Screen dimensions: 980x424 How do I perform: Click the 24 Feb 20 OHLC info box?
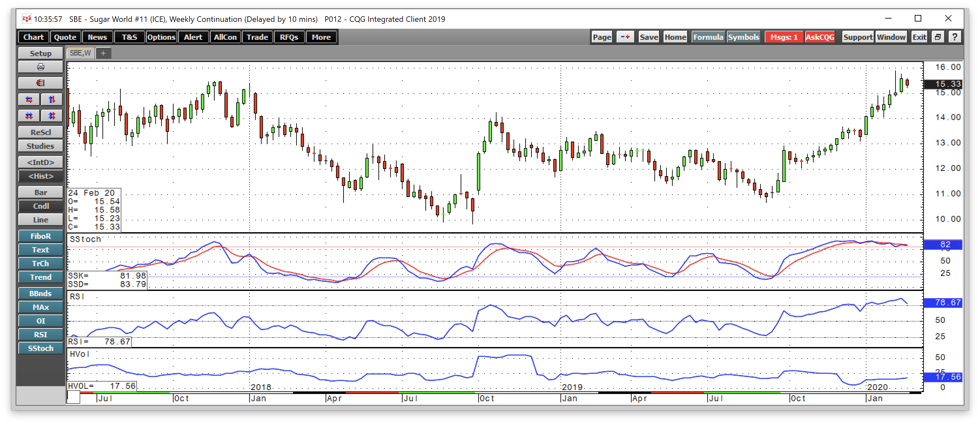tap(94, 210)
